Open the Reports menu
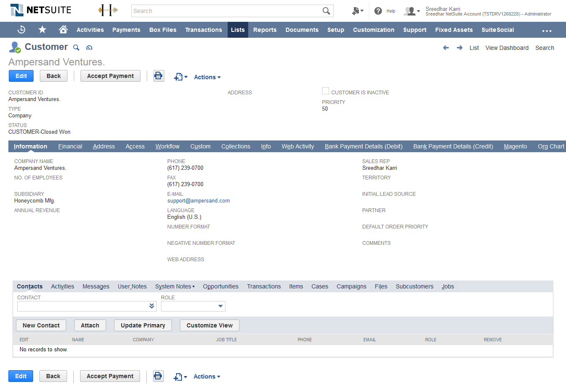 pyautogui.click(x=265, y=30)
